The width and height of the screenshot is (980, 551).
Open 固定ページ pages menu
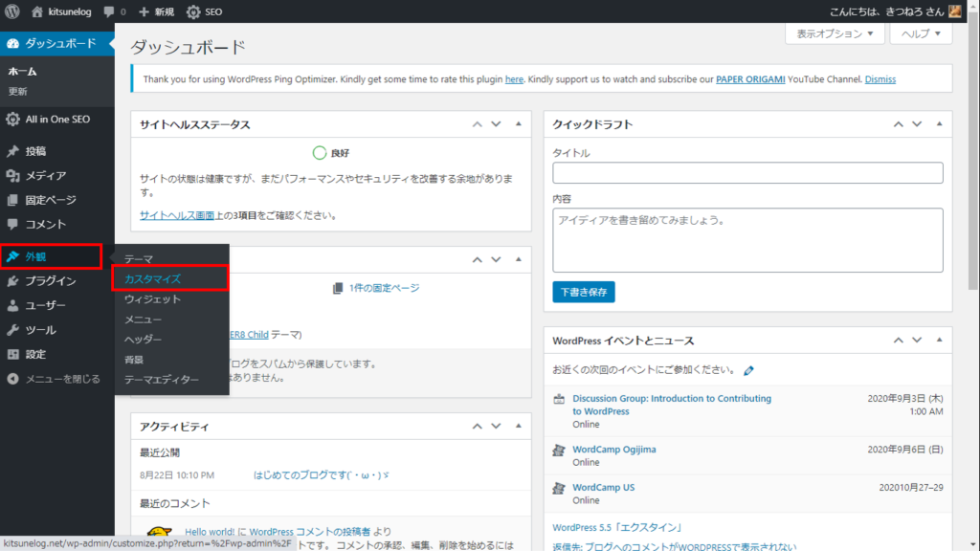click(56, 200)
